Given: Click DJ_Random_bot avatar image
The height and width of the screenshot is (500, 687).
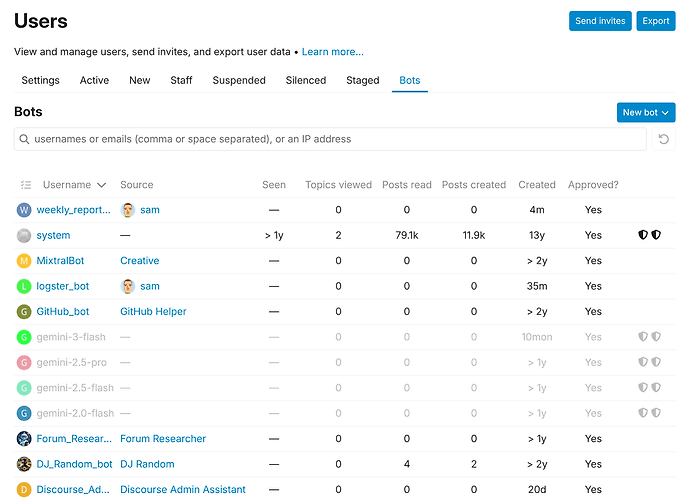Looking at the screenshot, I should coord(24,464).
